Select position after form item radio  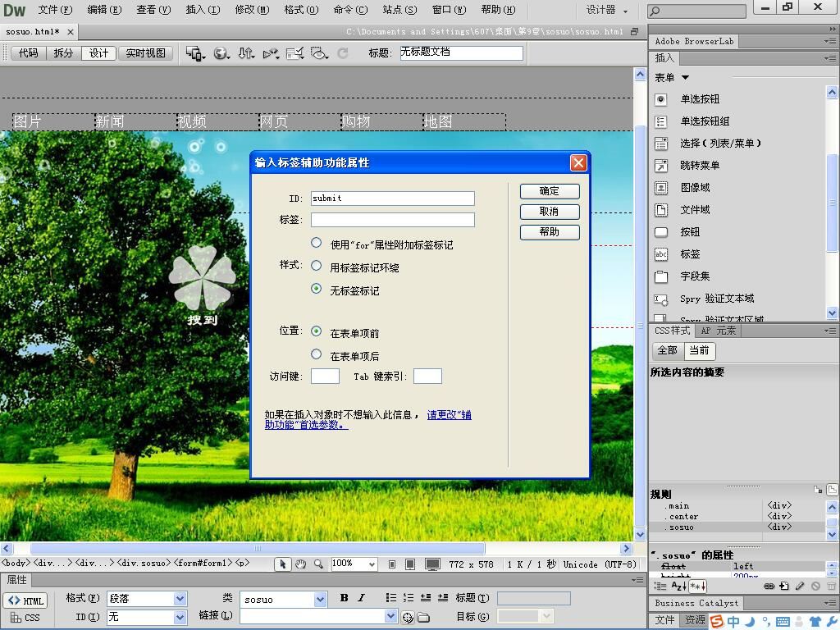point(316,354)
